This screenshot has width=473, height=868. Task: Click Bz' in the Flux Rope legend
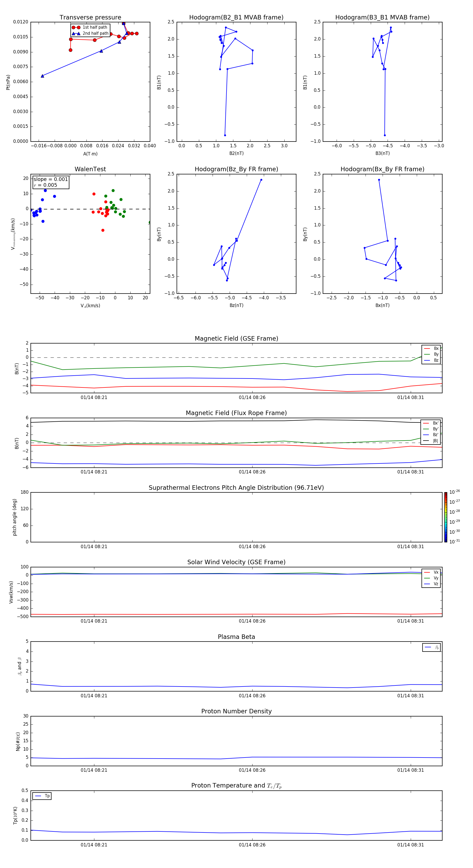point(431,435)
